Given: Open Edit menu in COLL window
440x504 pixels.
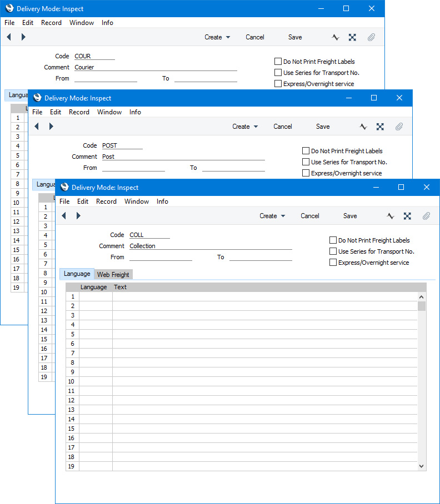Looking at the screenshot, I should (x=83, y=201).
